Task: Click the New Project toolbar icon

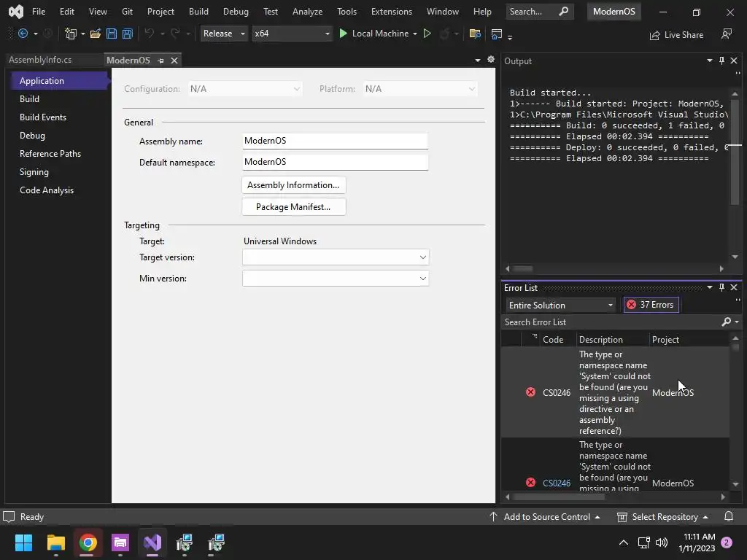Action: 71,34
